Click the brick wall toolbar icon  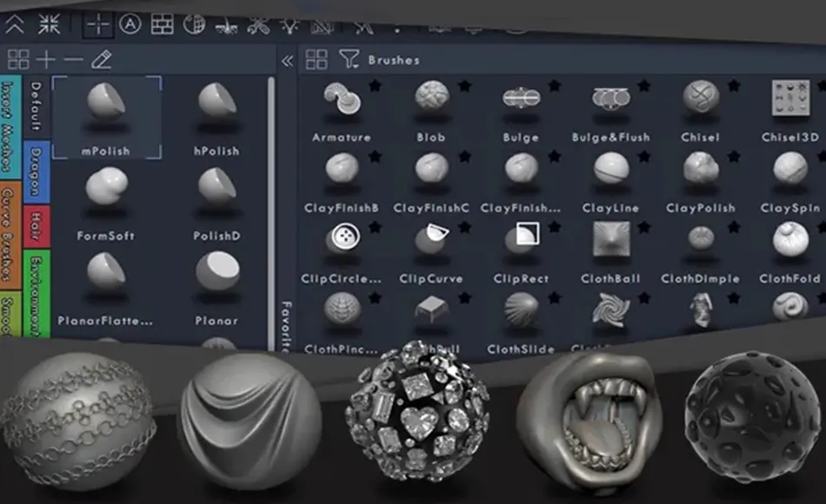(x=163, y=24)
